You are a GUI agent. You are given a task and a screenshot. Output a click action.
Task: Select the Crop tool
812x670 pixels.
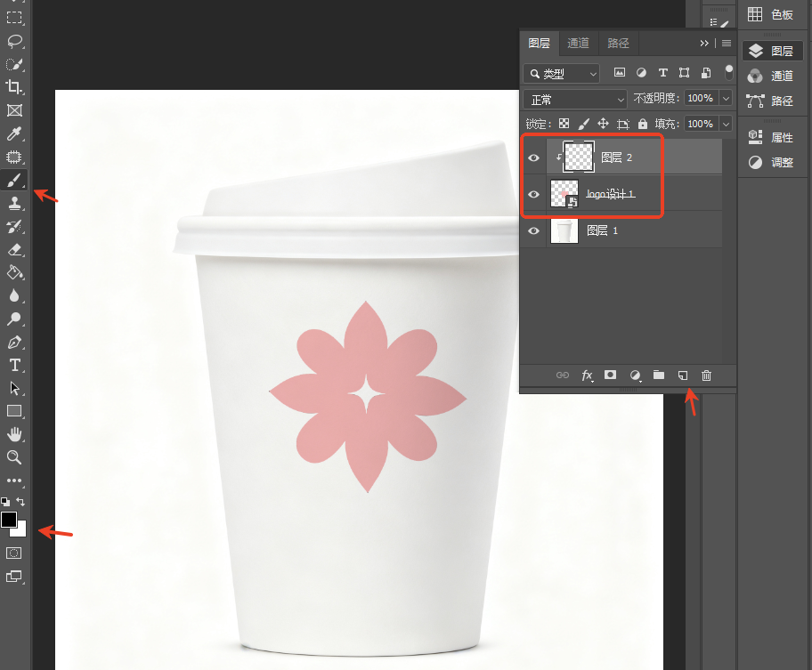pos(14,87)
